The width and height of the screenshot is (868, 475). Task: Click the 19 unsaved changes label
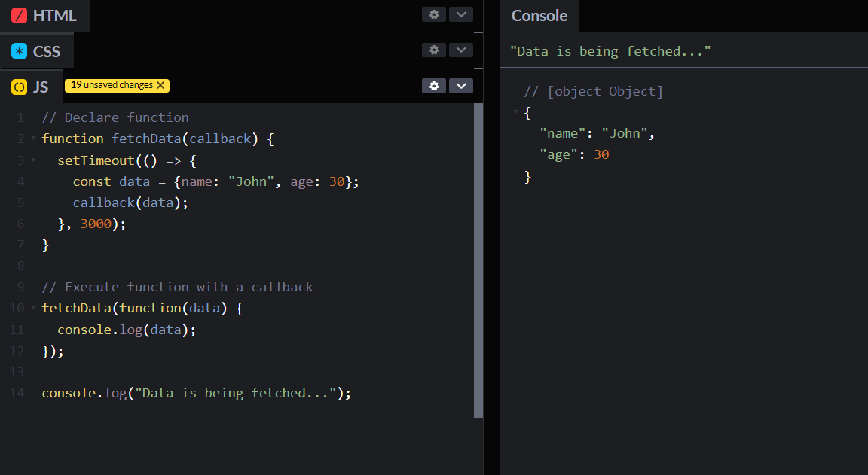click(x=112, y=85)
